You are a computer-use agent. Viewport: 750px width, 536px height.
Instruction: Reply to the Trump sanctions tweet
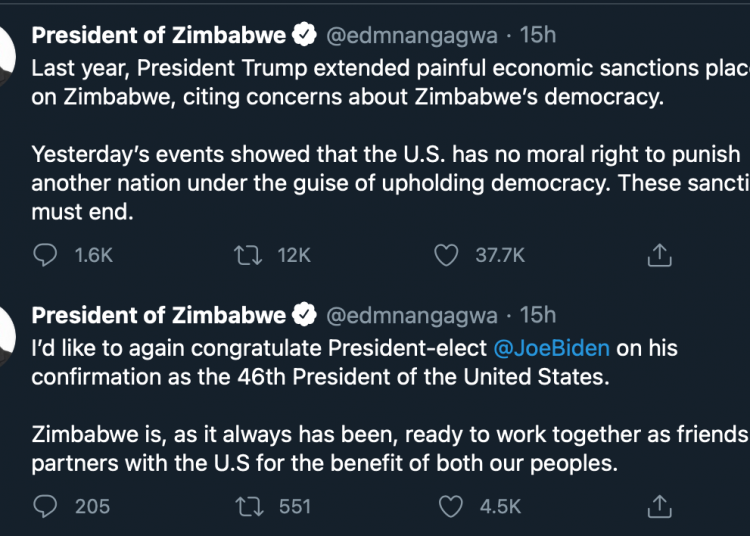click(x=46, y=256)
